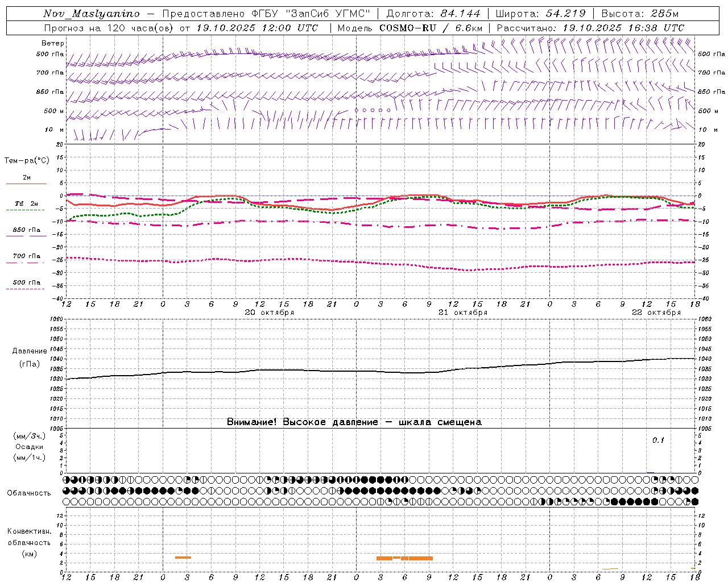Click the 'Облачность' cloudiness label
Image resolution: width=728 pixels, height=582 pixels.
click(29, 493)
